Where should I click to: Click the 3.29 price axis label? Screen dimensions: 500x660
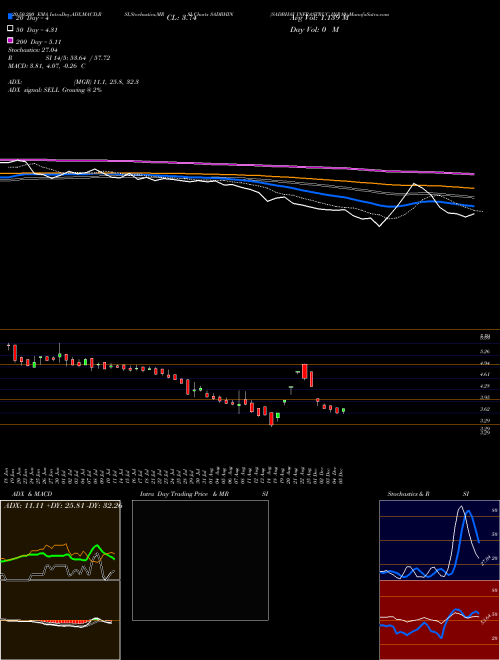484,420
